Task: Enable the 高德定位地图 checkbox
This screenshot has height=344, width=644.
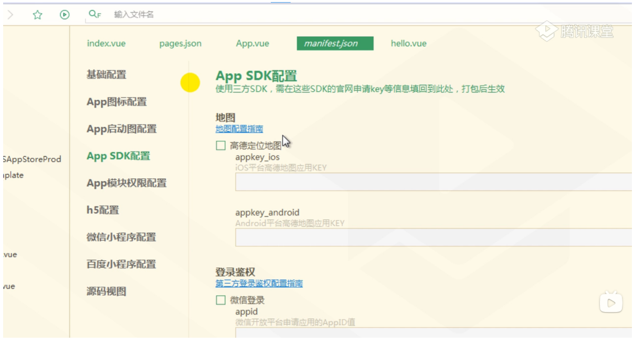Action: (221, 146)
